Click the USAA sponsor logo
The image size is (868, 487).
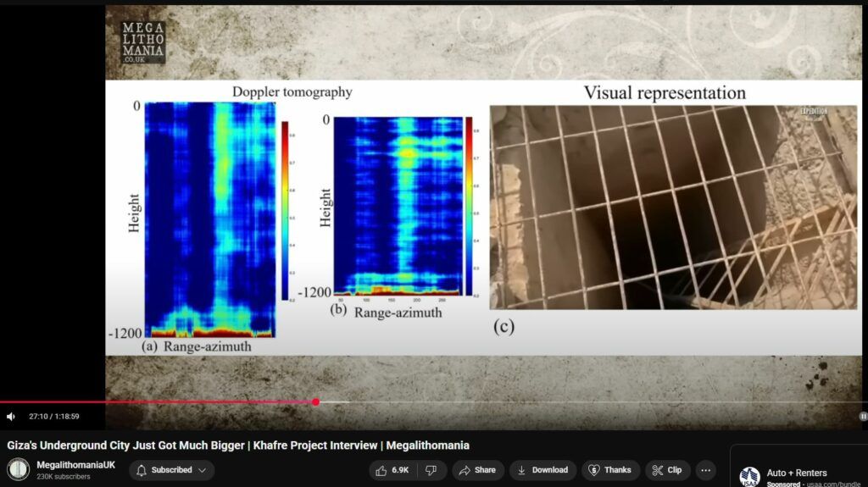point(749,477)
